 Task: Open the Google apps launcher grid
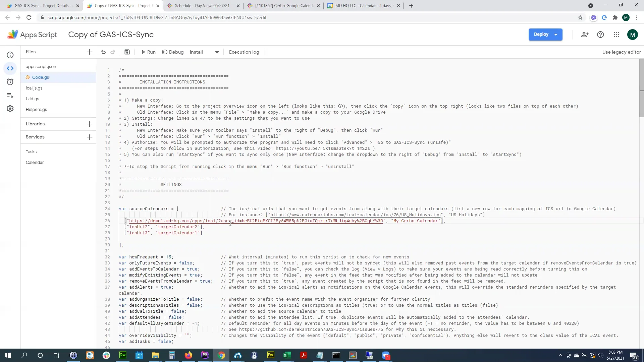click(616, 35)
